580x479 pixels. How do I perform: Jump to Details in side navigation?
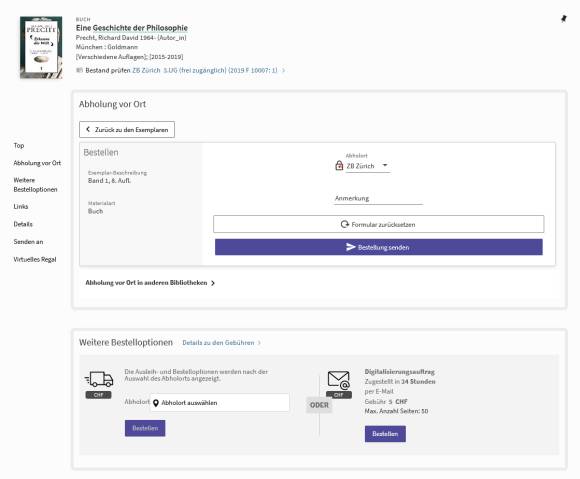pyautogui.click(x=23, y=224)
